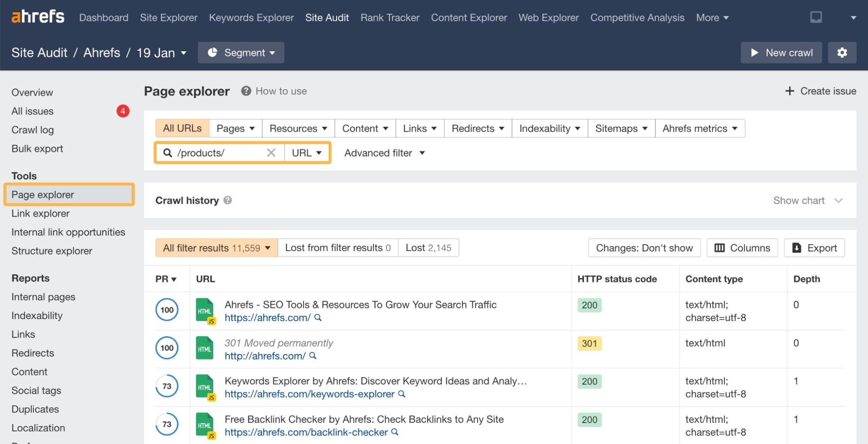Open the Columns selector
The height and width of the screenshot is (444, 868).
(x=742, y=248)
